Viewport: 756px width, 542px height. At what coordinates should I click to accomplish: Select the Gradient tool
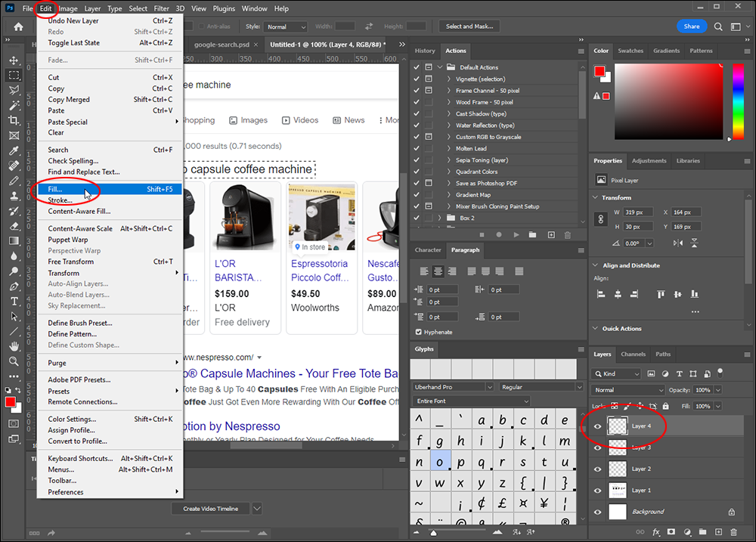(x=14, y=240)
